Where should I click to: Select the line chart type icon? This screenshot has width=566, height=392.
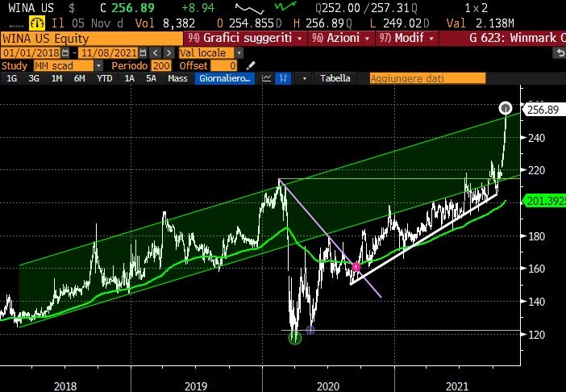point(266,78)
